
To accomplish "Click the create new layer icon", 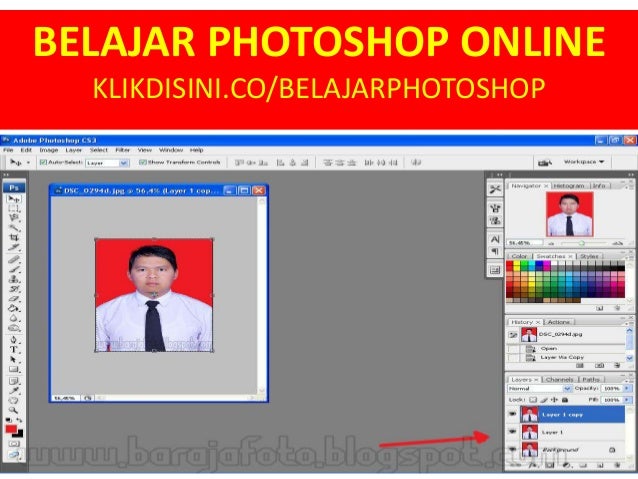I will (600, 464).
